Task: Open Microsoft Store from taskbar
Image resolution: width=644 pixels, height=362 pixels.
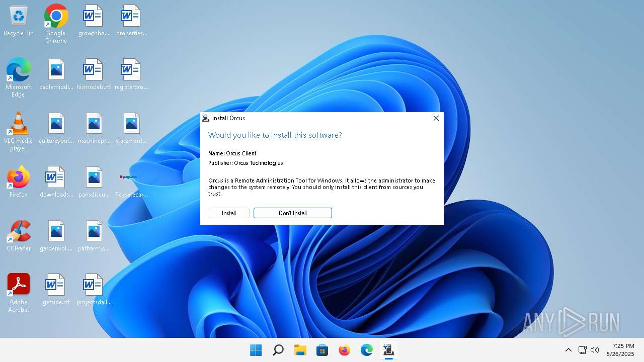Action: point(323,350)
